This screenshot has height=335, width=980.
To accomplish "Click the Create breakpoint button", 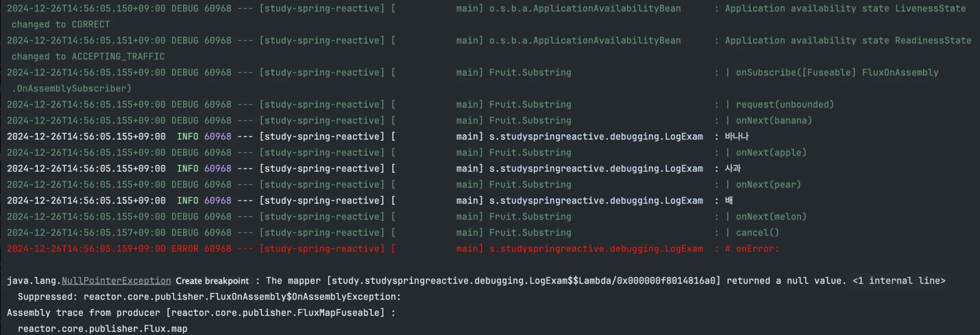I will [212, 281].
